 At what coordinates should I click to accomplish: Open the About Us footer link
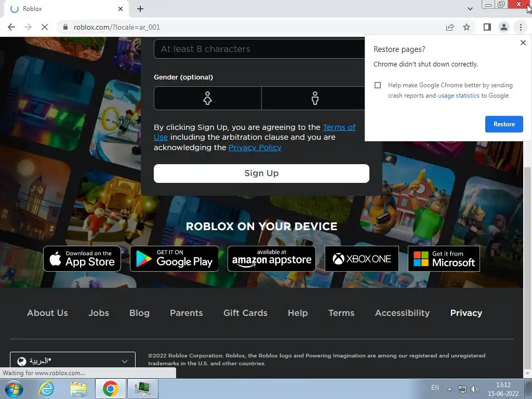pos(47,313)
